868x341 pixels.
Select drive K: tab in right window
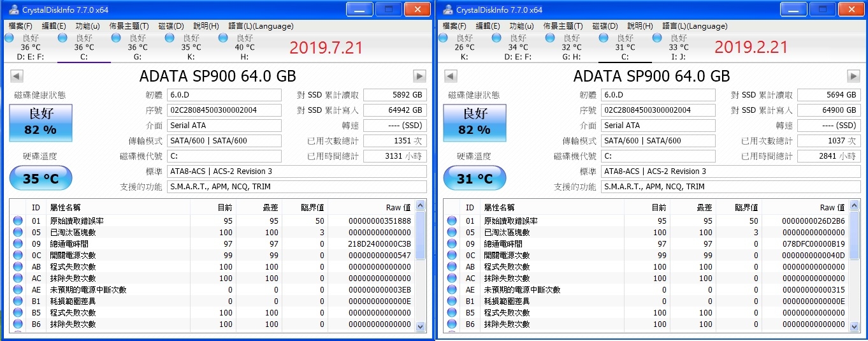(x=464, y=47)
